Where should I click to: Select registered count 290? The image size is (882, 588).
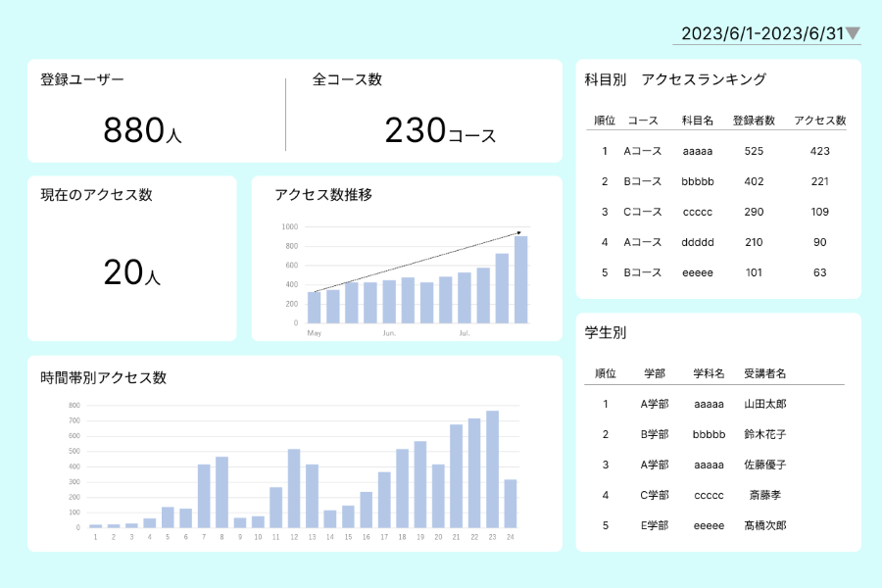tap(754, 212)
